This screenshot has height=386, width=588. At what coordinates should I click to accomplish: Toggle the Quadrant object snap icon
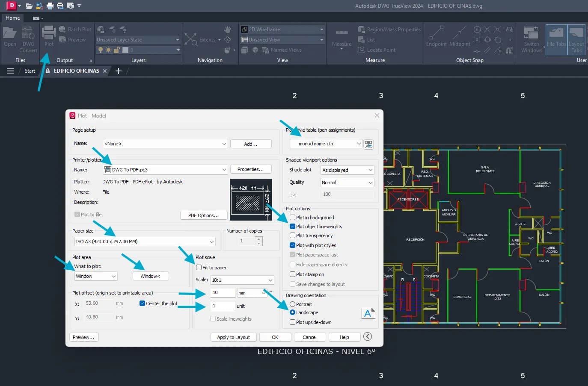point(487,40)
